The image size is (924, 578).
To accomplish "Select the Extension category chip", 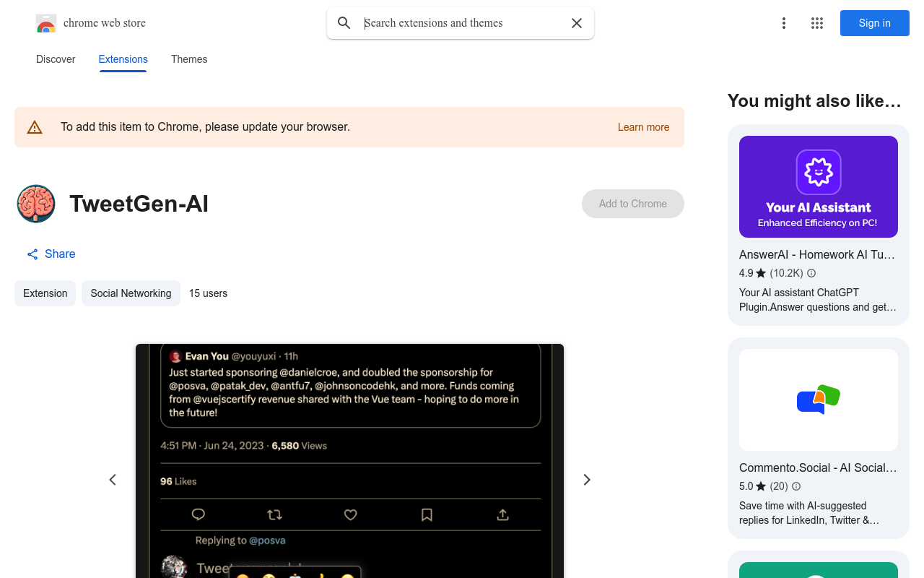I will [45, 293].
